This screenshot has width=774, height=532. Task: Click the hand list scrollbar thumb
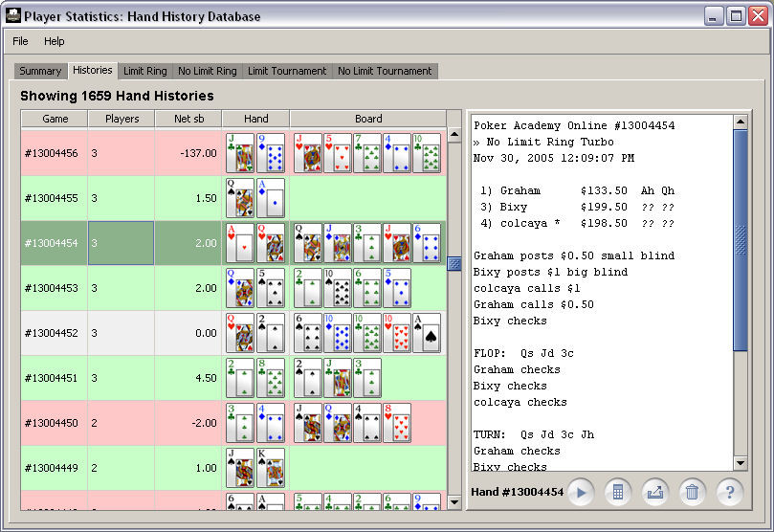[x=454, y=263]
